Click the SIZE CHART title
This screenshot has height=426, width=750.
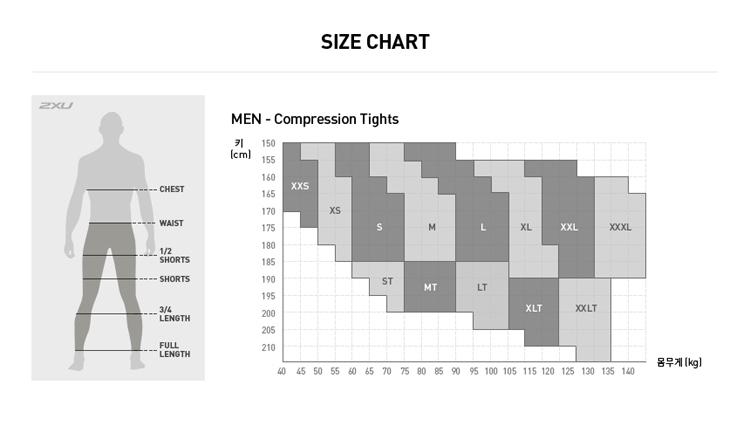pyautogui.click(x=375, y=42)
